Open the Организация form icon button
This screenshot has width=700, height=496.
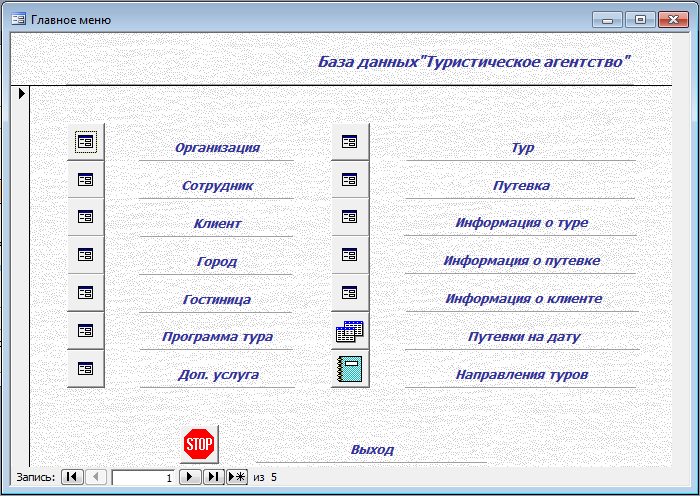click(x=85, y=142)
